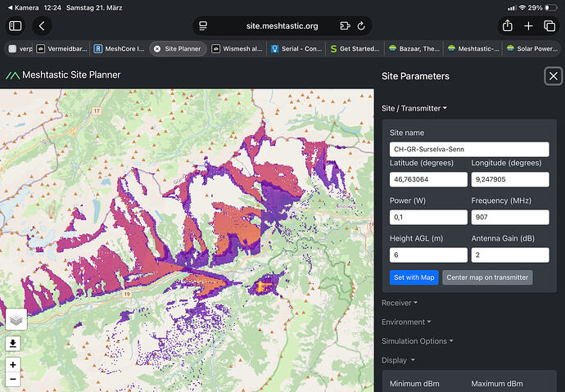Image resolution: width=565 pixels, height=392 pixels.
Task: Click the download map button
Action: pyautogui.click(x=13, y=344)
